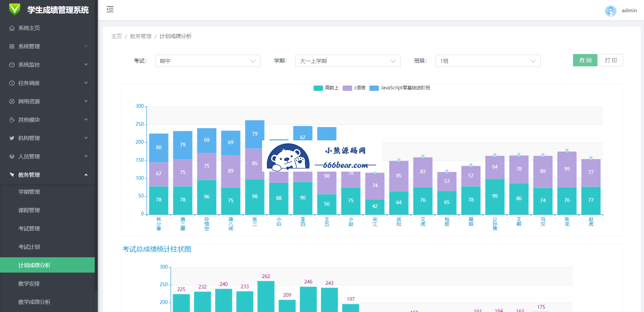Expand the 任务调度 menu chevron
The image size is (644, 312).
(x=86, y=83)
